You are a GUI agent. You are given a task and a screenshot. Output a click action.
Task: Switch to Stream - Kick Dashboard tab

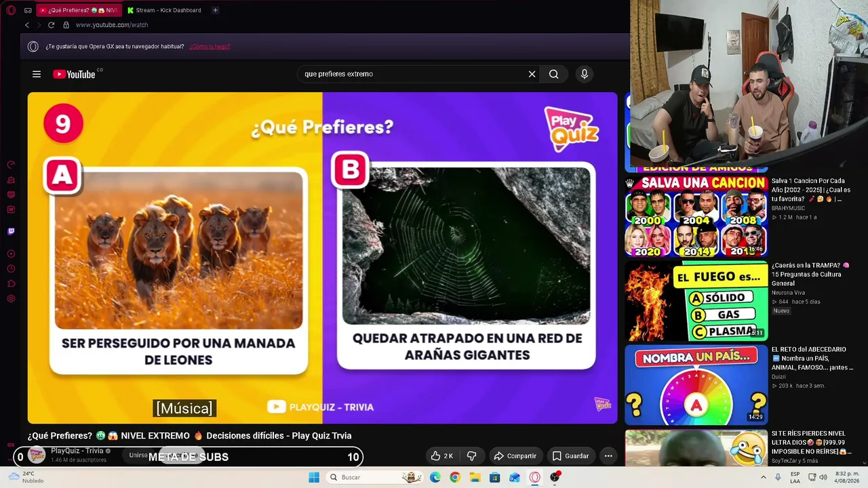[x=165, y=10]
